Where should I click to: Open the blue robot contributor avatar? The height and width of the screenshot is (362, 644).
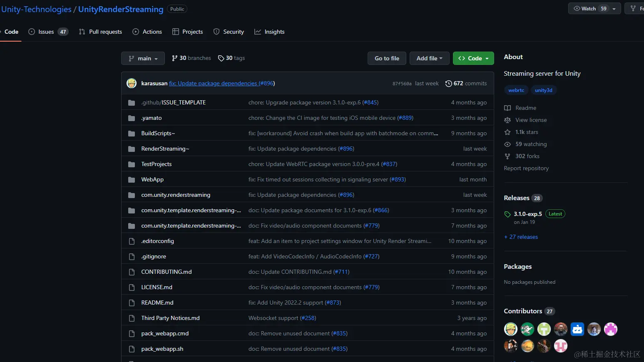tap(577, 329)
